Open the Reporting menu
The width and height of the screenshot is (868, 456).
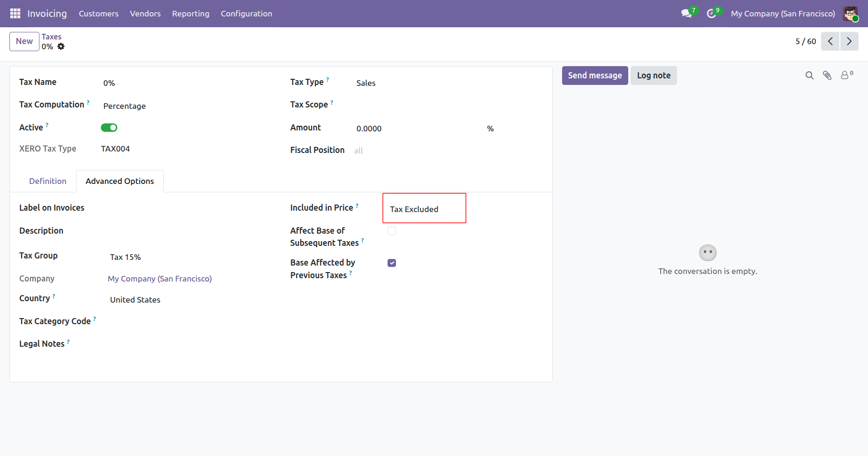[x=190, y=14]
